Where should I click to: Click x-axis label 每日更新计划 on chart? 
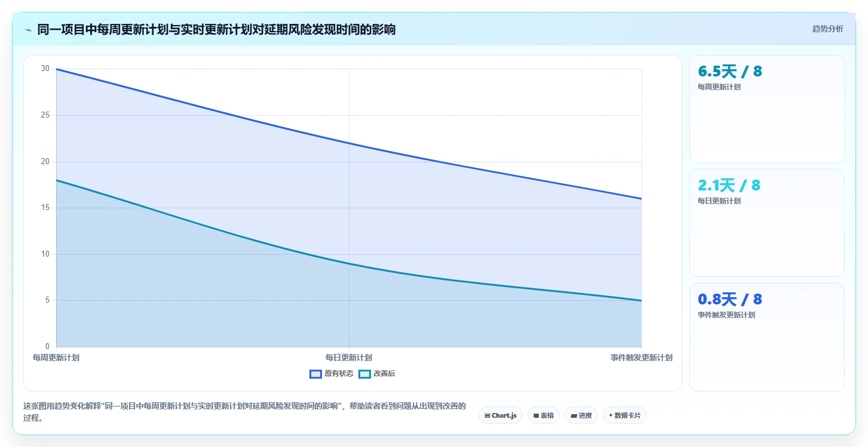coord(349,357)
